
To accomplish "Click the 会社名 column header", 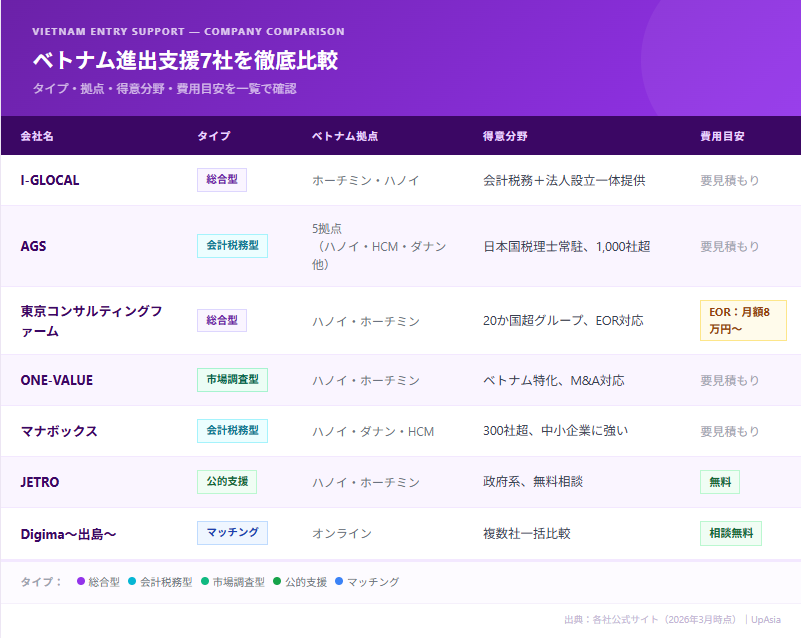I will [x=37, y=136].
